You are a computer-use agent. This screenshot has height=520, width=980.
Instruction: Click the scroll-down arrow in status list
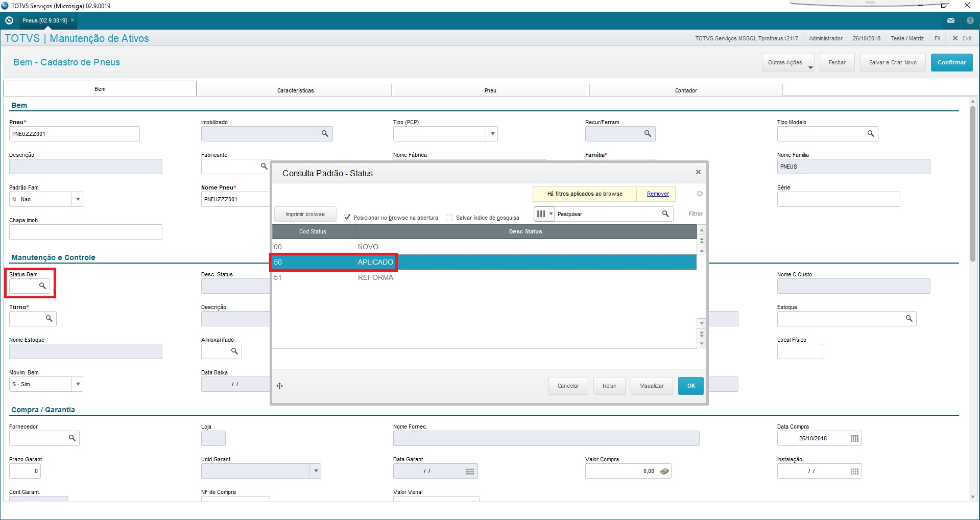pos(702,323)
